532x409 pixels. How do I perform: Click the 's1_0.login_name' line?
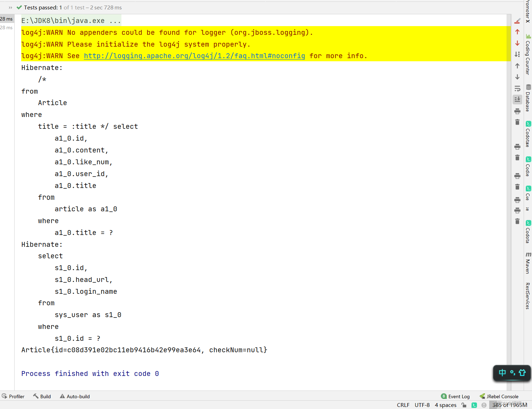coord(86,292)
